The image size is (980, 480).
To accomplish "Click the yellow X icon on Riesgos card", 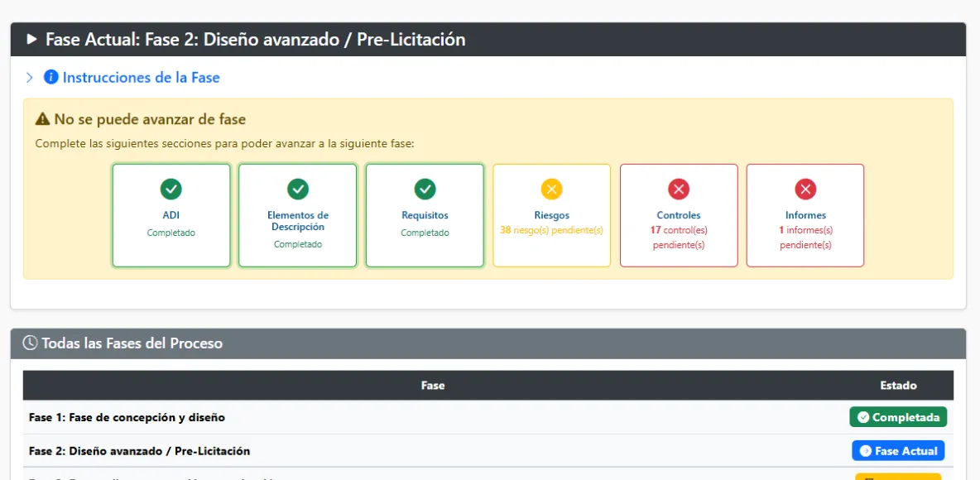I will (551, 190).
